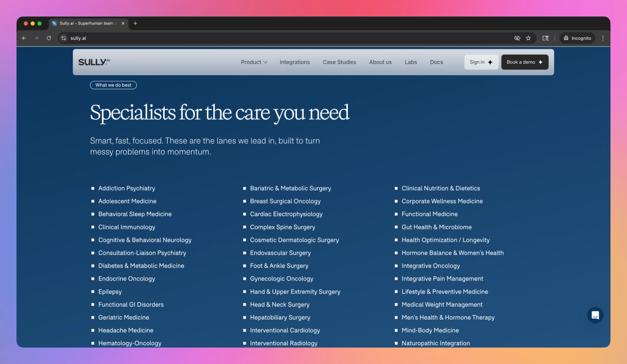Close the Sully.ai tab

pos(123,24)
